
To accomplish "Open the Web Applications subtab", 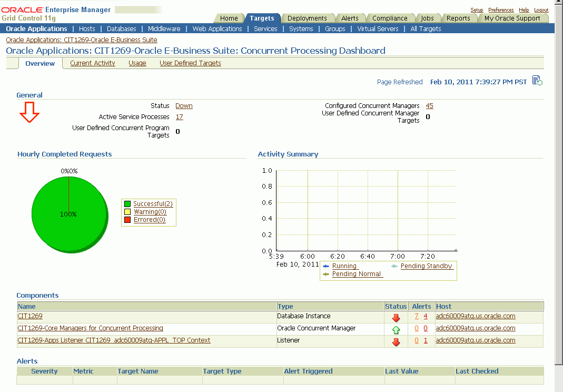I will pos(217,29).
